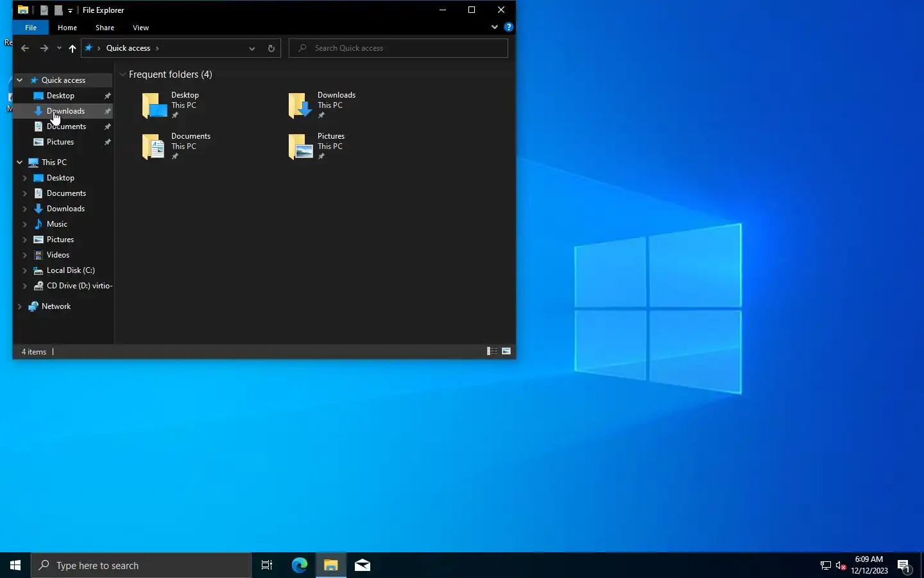Go up one level with Up arrow

click(x=73, y=48)
